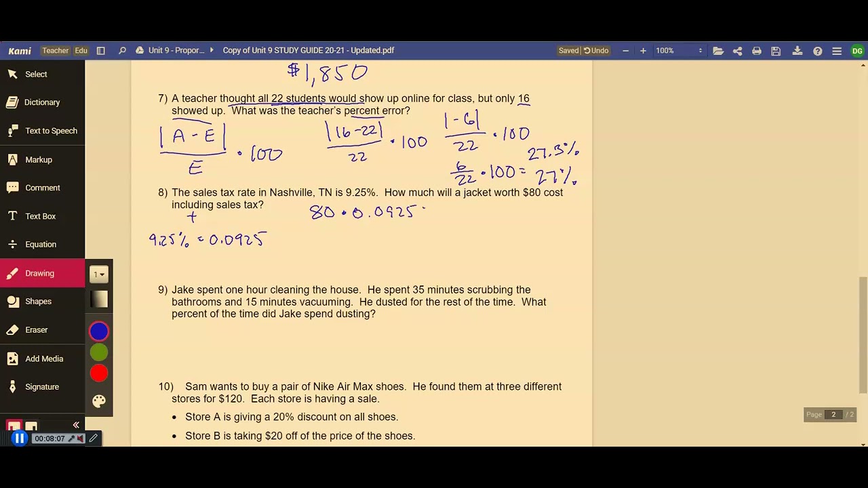Share the document via share icon
The width and height of the screenshot is (868, 488).
pyautogui.click(x=737, y=51)
